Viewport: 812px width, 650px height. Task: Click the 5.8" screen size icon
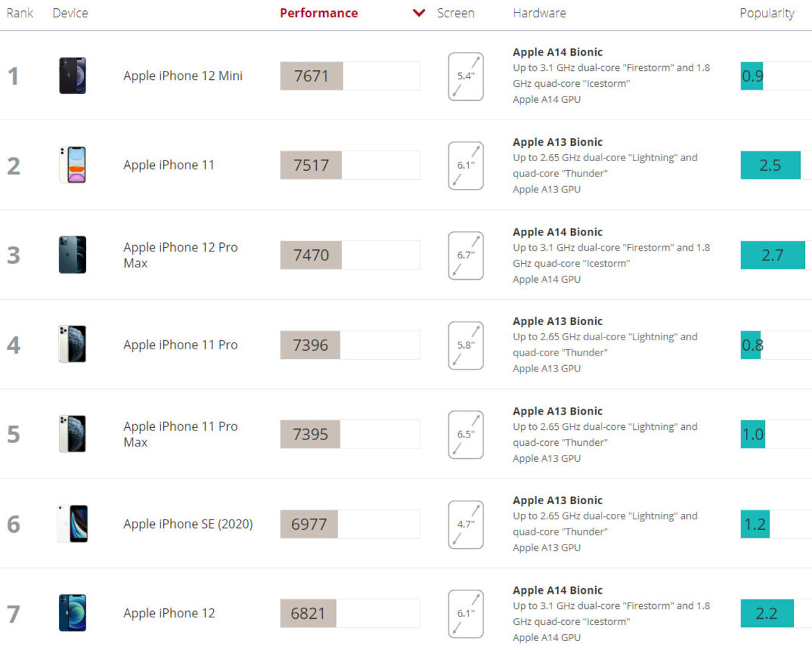pyautogui.click(x=465, y=345)
